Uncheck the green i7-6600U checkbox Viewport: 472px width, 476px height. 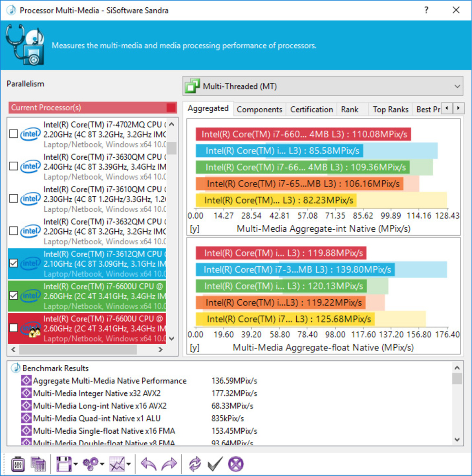pyautogui.click(x=13, y=296)
